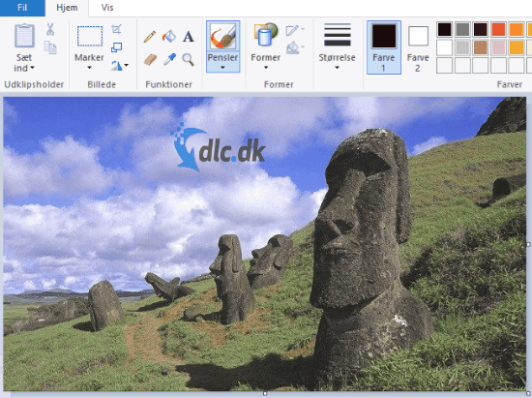The height and width of the screenshot is (398, 532).
Task: Pick the red color swatch
Action: [498, 30]
